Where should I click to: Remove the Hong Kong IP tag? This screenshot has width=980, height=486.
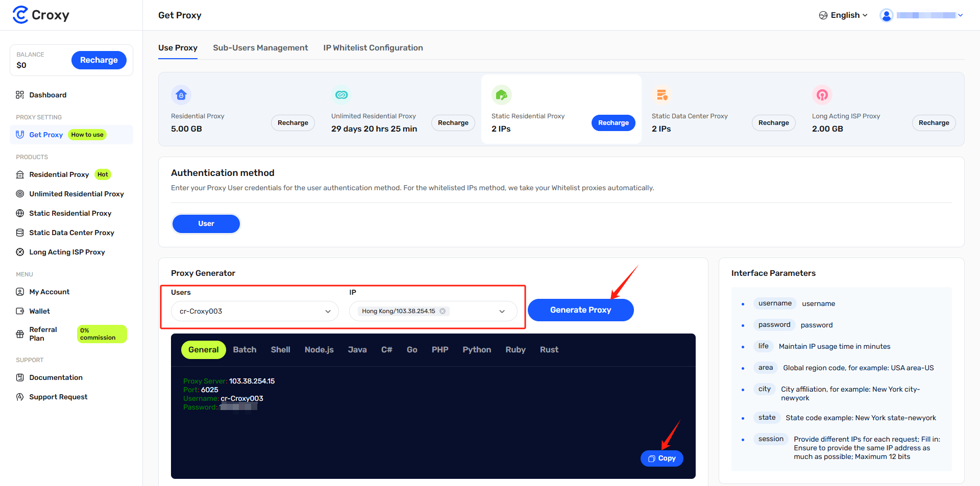coord(443,311)
